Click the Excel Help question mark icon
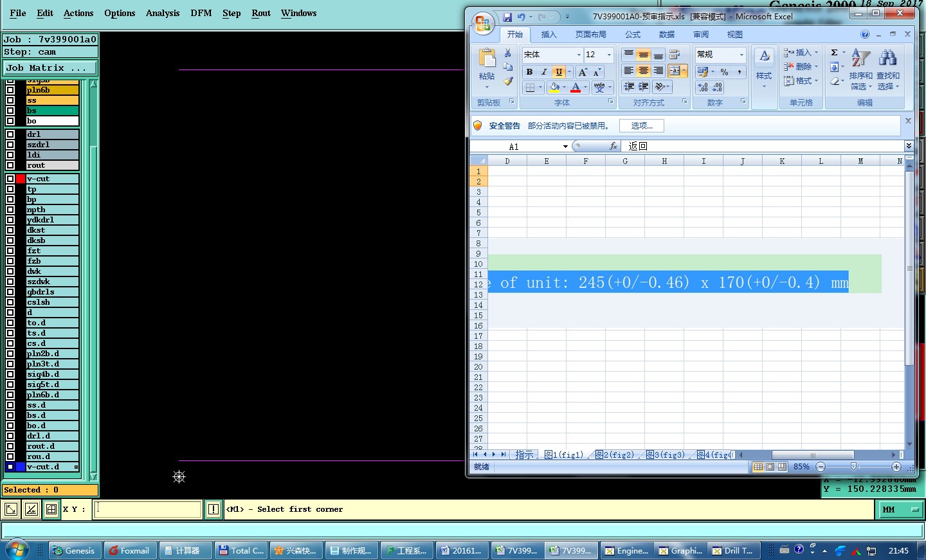Viewport: 926px width, 560px height. coord(865,34)
